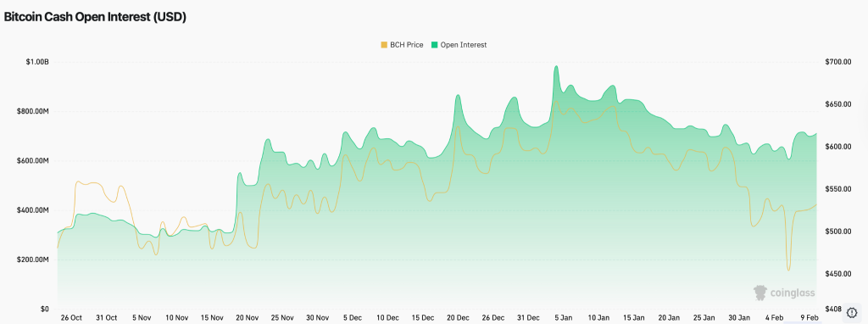The image size is (868, 324).
Task: Click the 26 Dec date label
Action: (x=493, y=318)
